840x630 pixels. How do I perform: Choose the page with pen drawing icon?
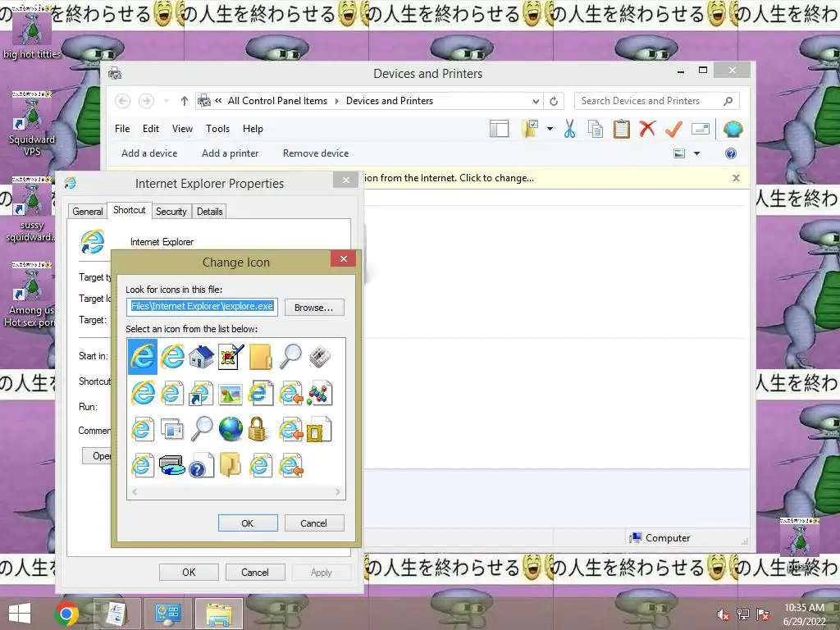(x=231, y=357)
